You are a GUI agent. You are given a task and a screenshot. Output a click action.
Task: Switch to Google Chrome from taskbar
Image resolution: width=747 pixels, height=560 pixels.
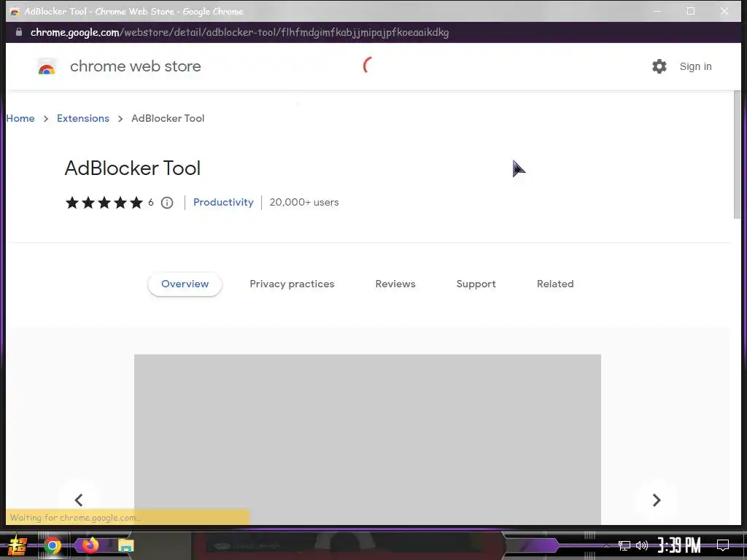[x=53, y=545]
